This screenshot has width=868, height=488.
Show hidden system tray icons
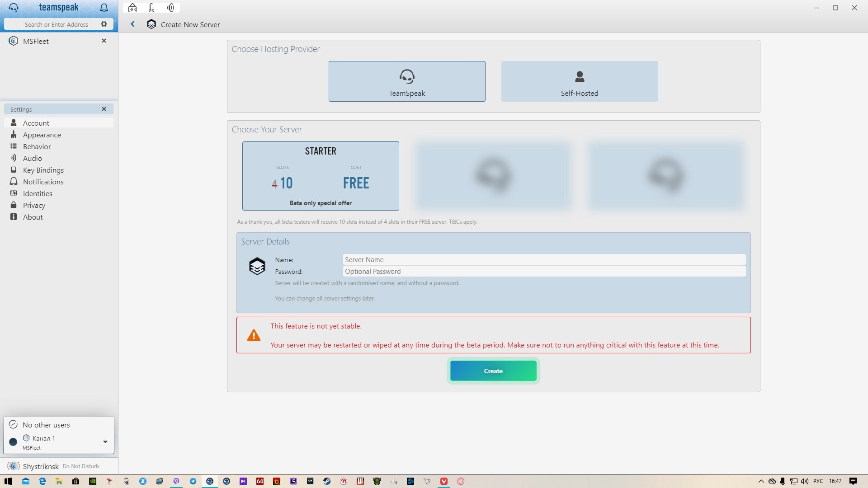(761, 481)
